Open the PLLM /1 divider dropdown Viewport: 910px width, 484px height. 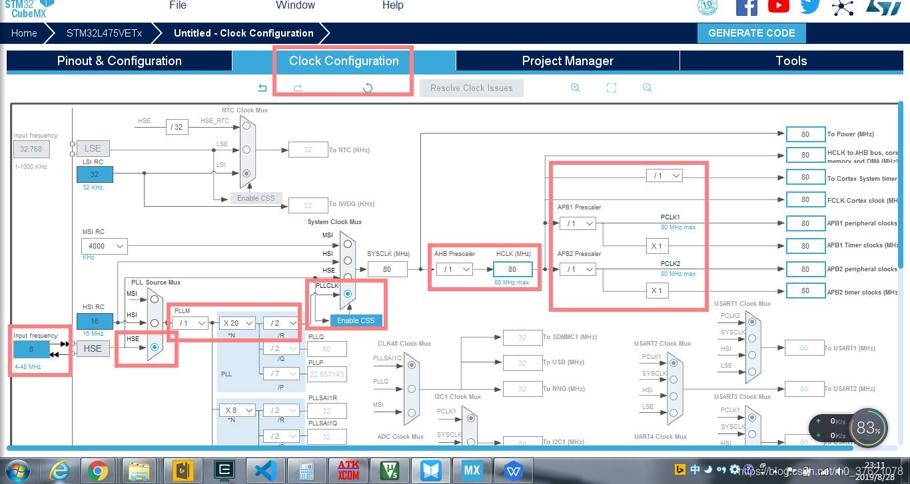tap(190, 323)
